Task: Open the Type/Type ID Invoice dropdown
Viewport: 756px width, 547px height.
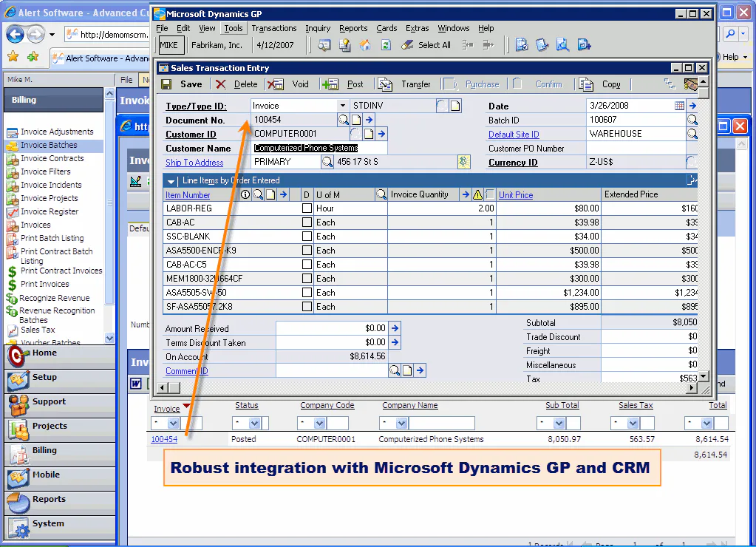Action: (x=342, y=106)
